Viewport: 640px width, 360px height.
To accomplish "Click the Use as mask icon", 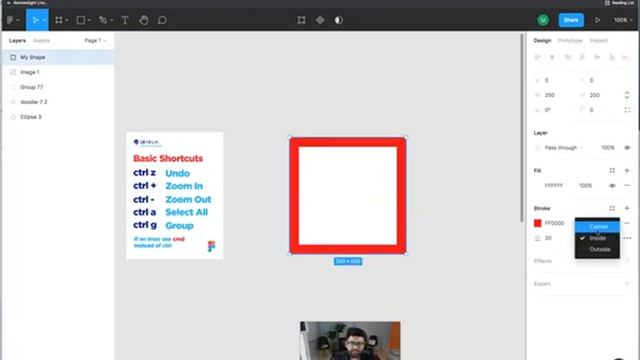I will [339, 20].
